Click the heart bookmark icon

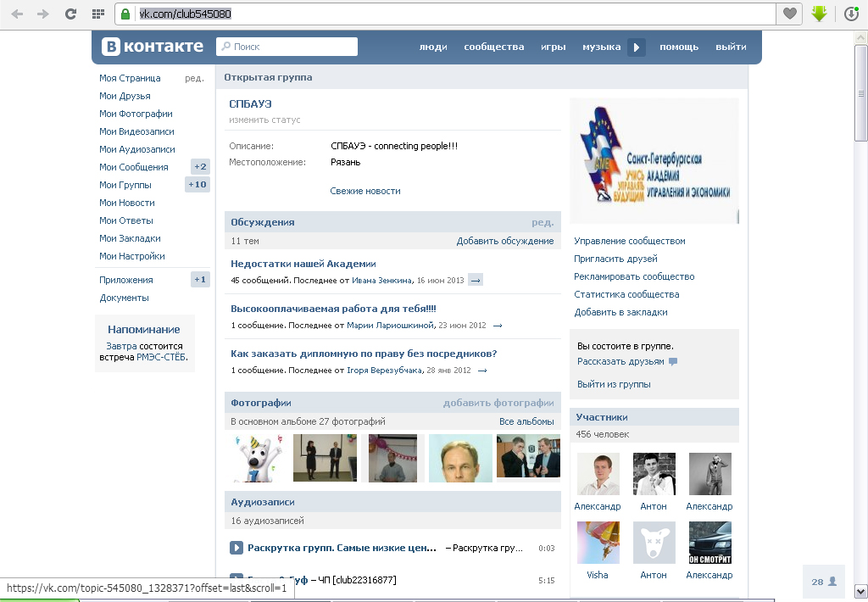[790, 14]
